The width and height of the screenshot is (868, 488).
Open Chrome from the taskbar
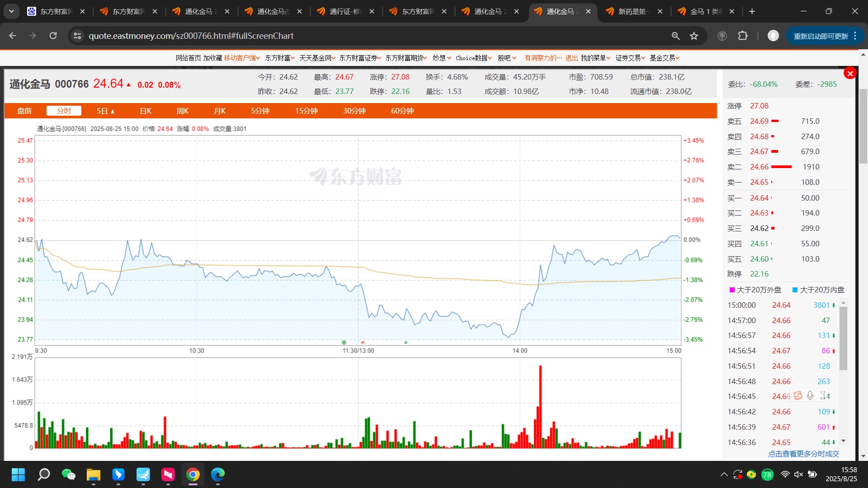point(193,474)
